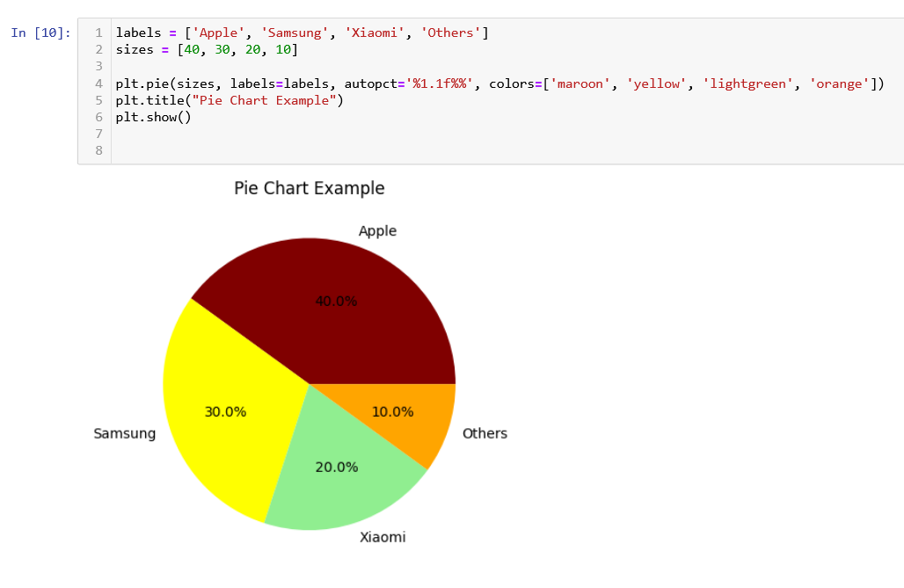Image resolution: width=904 pixels, height=588 pixels.
Task: Click plt.title line in code
Action: point(230,100)
